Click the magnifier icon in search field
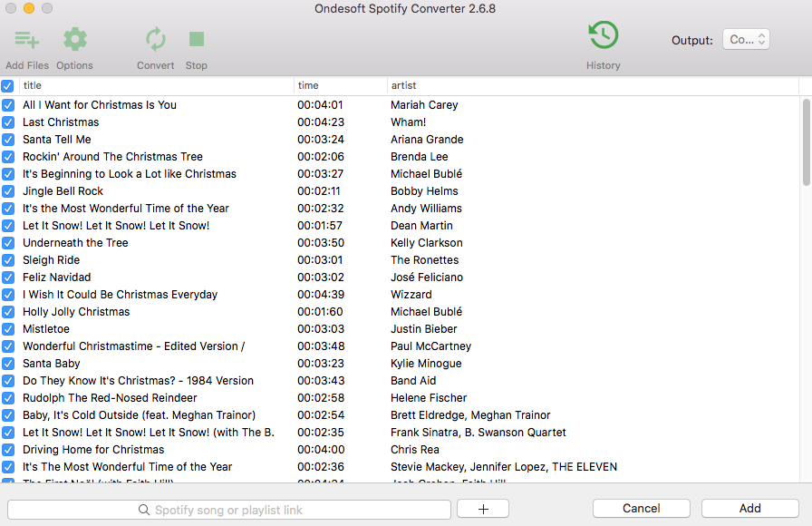This screenshot has height=526, width=812. click(144, 510)
